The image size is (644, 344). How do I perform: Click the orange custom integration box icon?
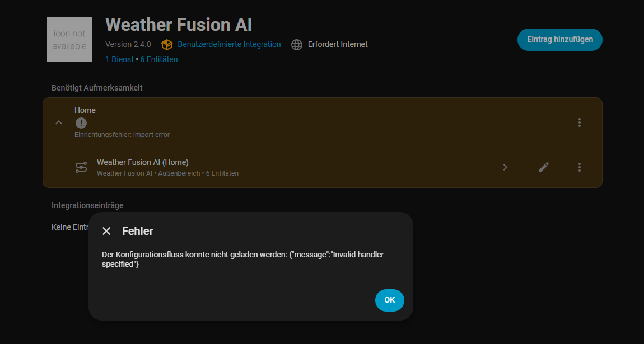tap(166, 45)
